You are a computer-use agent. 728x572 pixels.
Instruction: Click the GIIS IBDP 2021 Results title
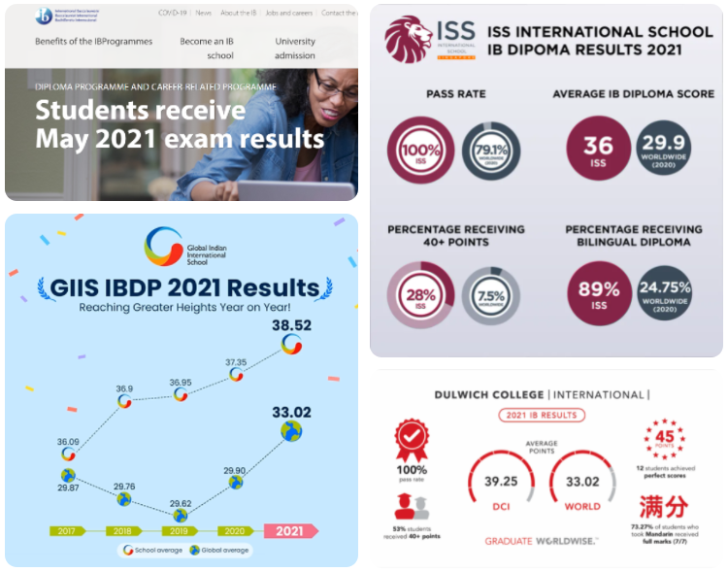(184, 287)
